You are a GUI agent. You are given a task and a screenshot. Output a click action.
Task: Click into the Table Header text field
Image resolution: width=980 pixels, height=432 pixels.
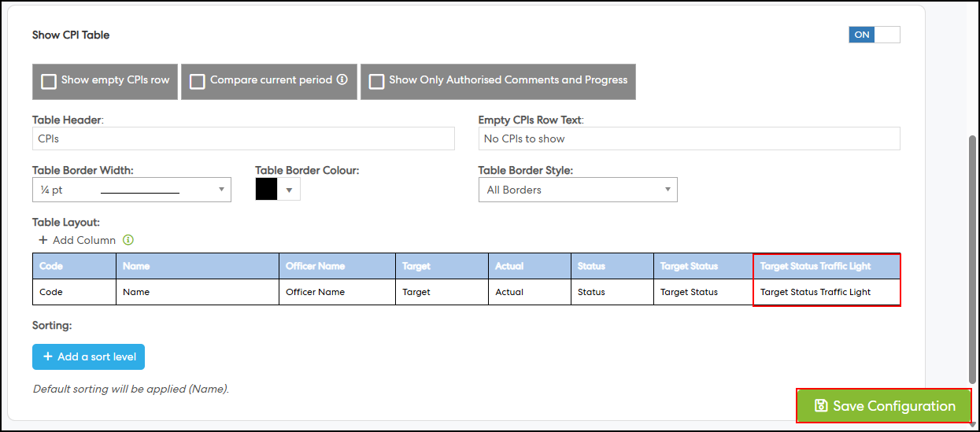point(243,138)
